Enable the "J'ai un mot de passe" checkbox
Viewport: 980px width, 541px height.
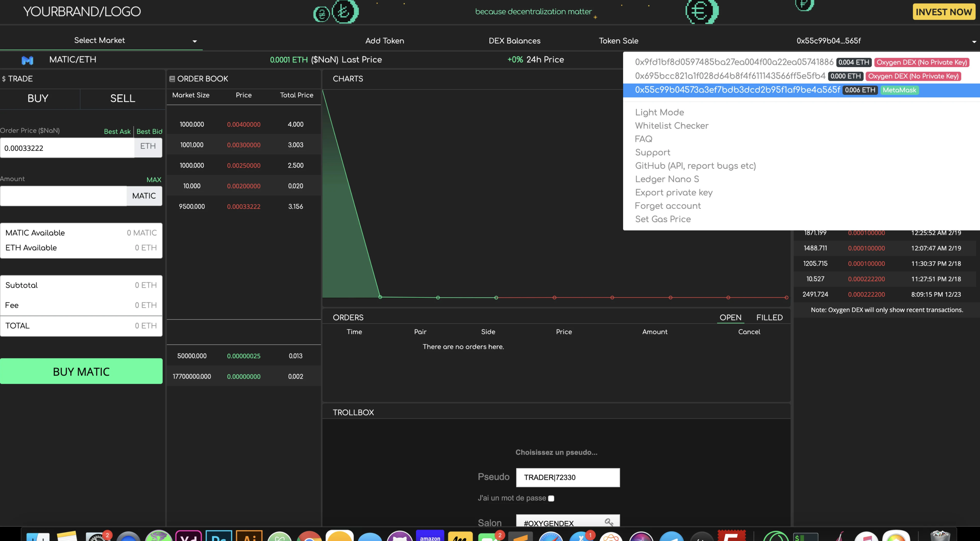(551, 498)
